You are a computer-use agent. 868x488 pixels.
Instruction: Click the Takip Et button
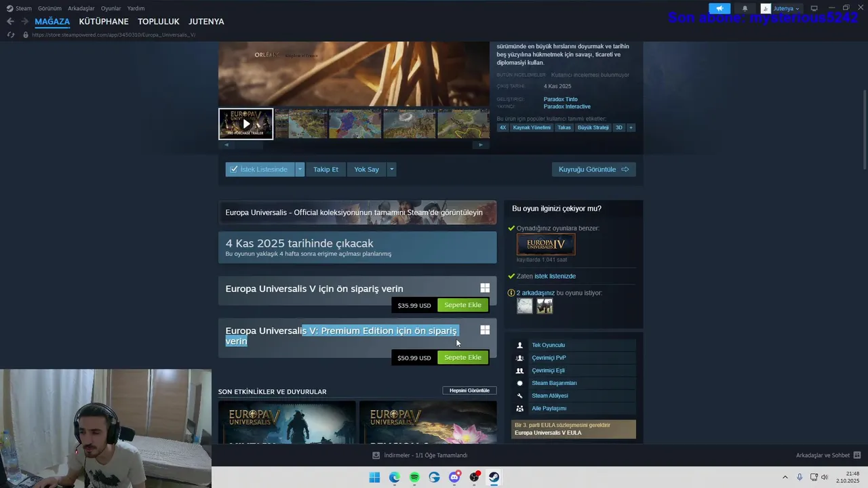tap(325, 169)
